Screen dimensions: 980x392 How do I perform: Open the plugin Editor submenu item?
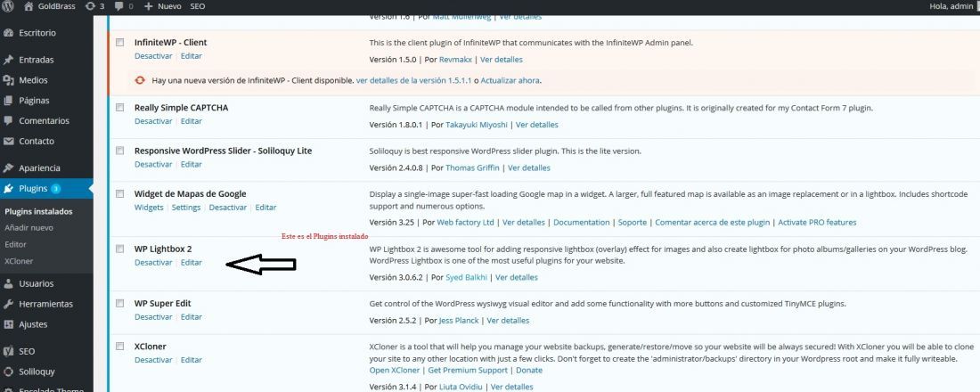16,244
